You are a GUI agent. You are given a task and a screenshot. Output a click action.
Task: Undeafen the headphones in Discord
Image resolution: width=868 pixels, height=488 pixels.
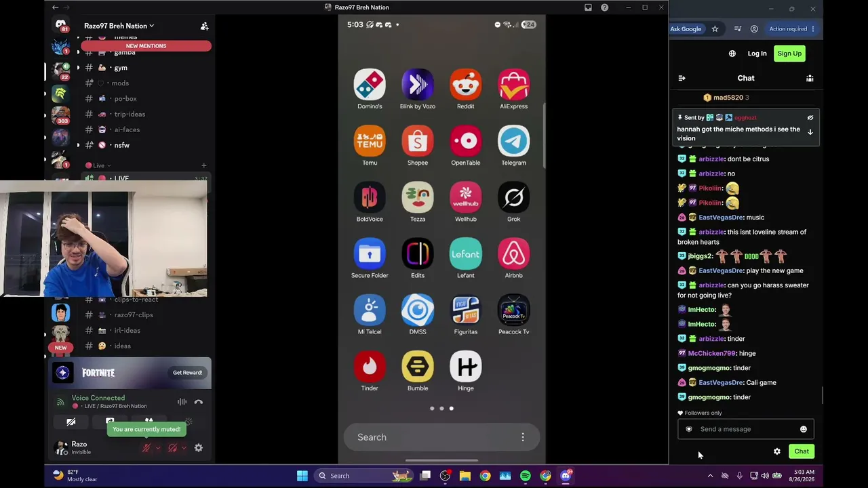click(x=172, y=448)
